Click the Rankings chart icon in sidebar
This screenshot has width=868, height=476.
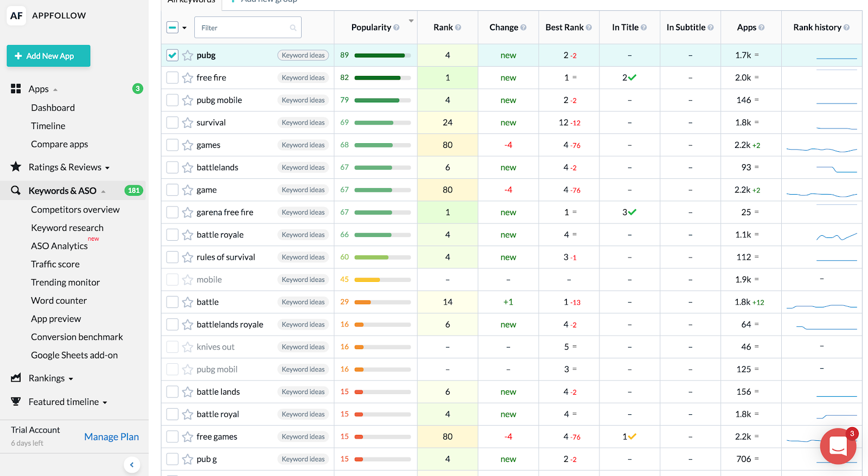16,378
